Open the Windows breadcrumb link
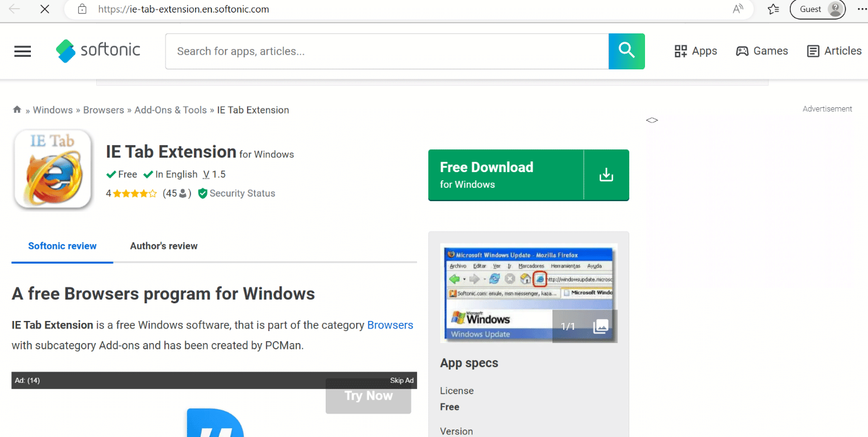The width and height of the screenshot is (868, 437). (53, 110)
